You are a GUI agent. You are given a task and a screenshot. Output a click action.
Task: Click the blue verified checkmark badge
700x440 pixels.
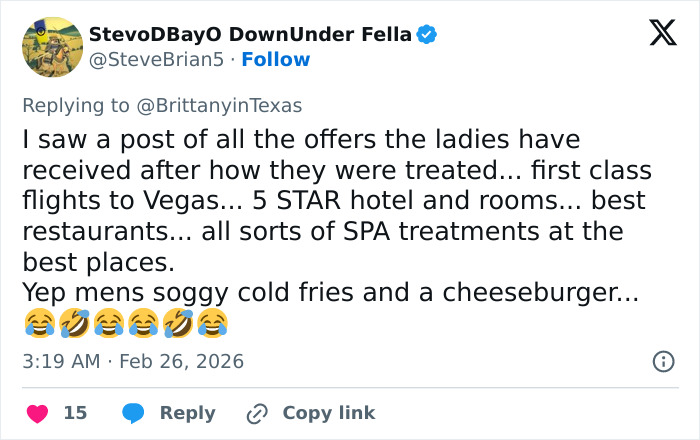pyautogui.click(x=426, y=35)
